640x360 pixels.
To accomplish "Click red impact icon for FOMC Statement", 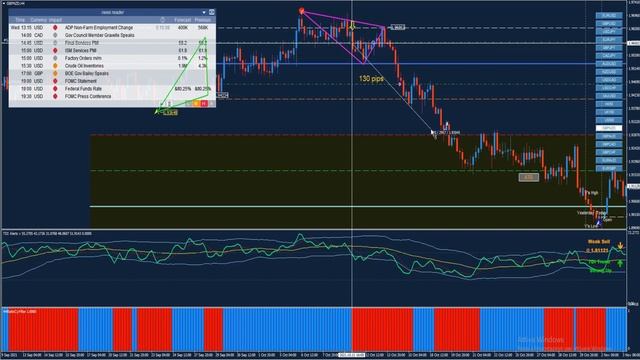I will (x=55, y=81).
